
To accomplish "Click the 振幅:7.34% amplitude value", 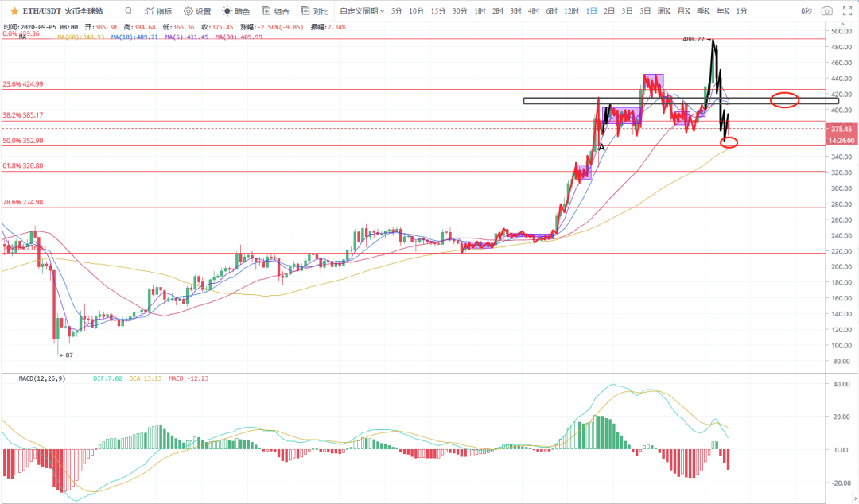I will [x=328, y=27].
